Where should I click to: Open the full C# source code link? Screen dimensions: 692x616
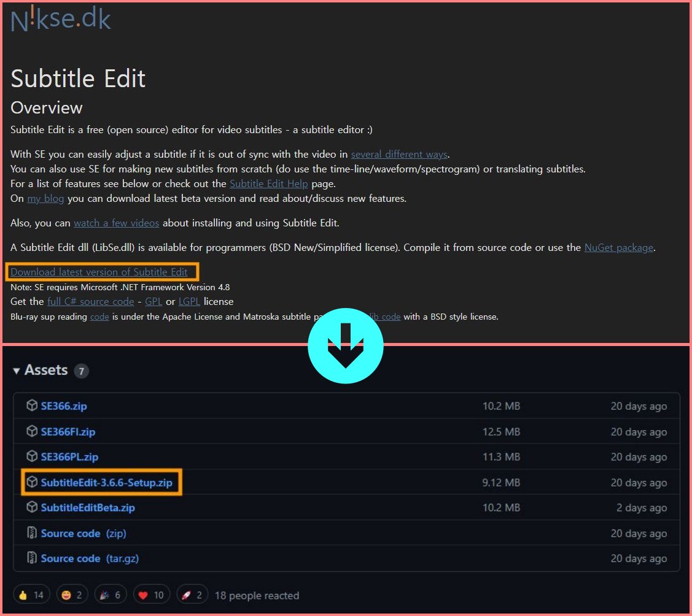[90, 302]
